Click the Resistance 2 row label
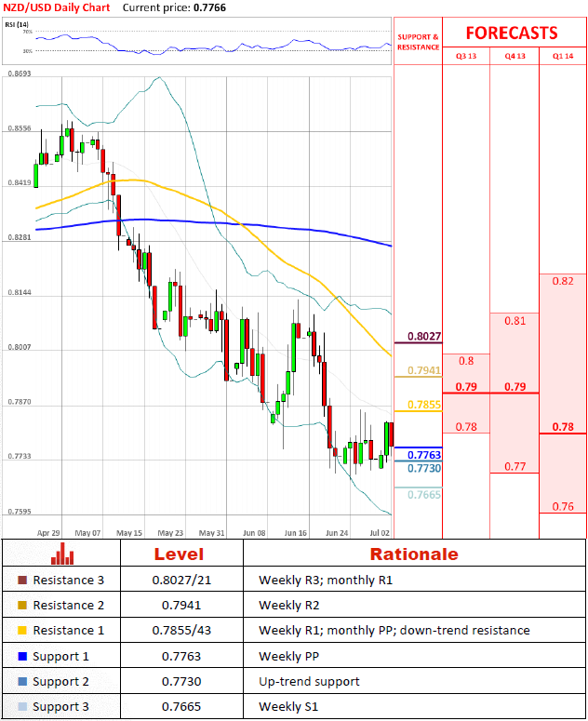Image resolution: width=588 pixels, height=721 pixels. click(x=69, y=605)
